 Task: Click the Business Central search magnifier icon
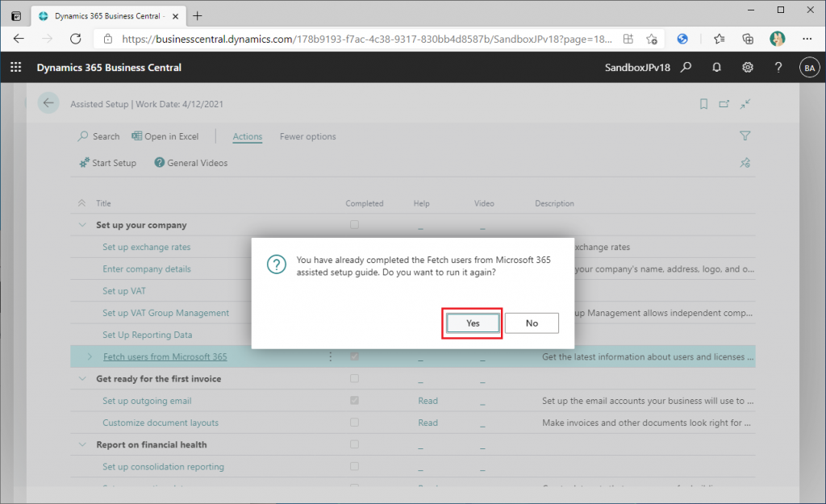pos(686,68)
